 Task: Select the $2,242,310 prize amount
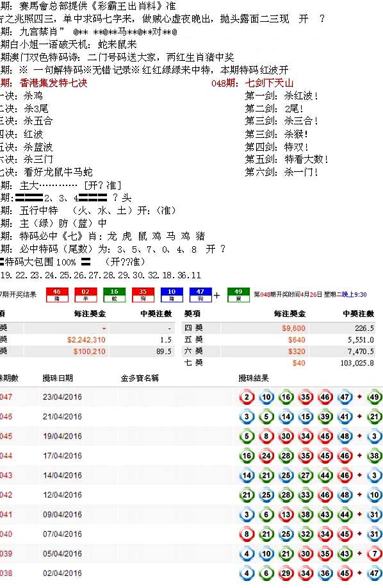86,340
